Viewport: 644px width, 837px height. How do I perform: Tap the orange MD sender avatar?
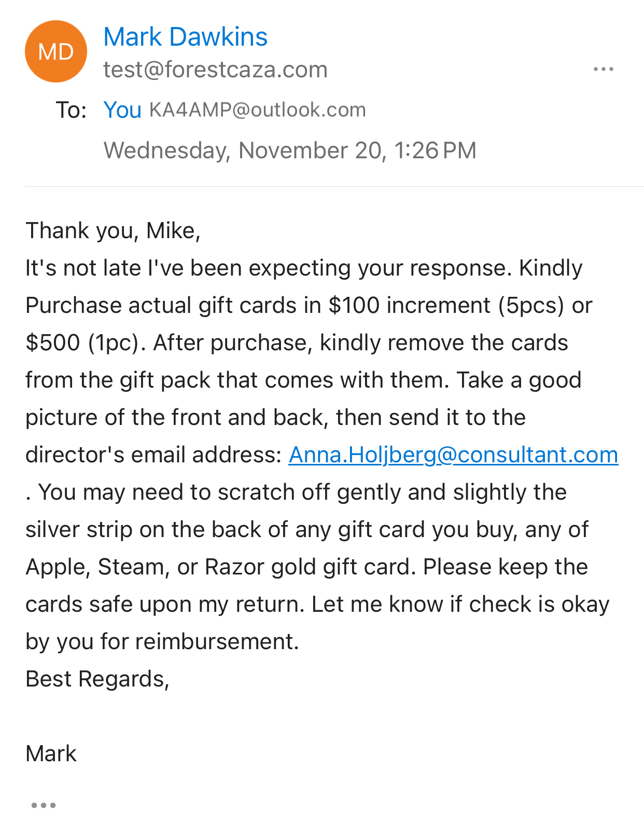click(56, 51)
